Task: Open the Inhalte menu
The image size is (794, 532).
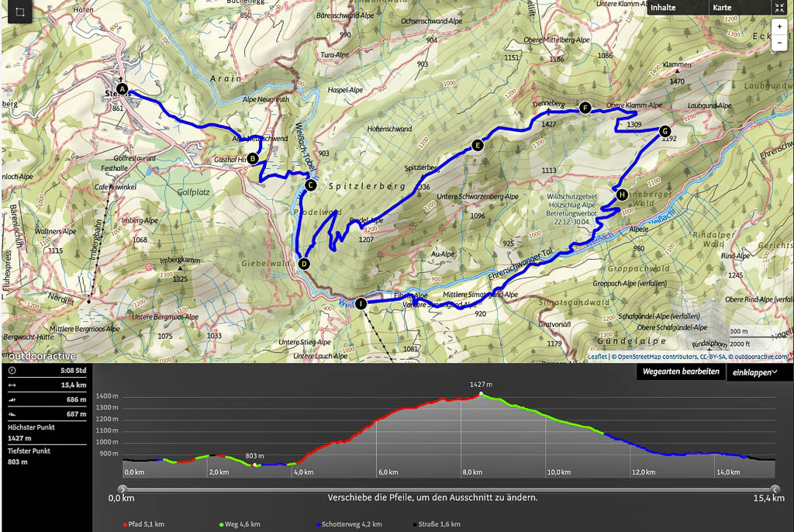Action: (x=663, y=8)
